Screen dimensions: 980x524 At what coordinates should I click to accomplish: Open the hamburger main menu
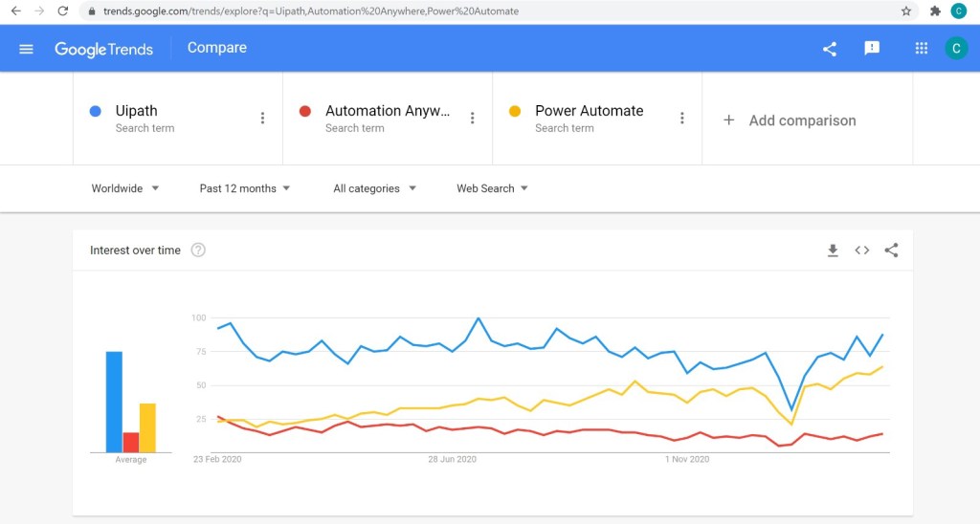(x=26, y=49)
